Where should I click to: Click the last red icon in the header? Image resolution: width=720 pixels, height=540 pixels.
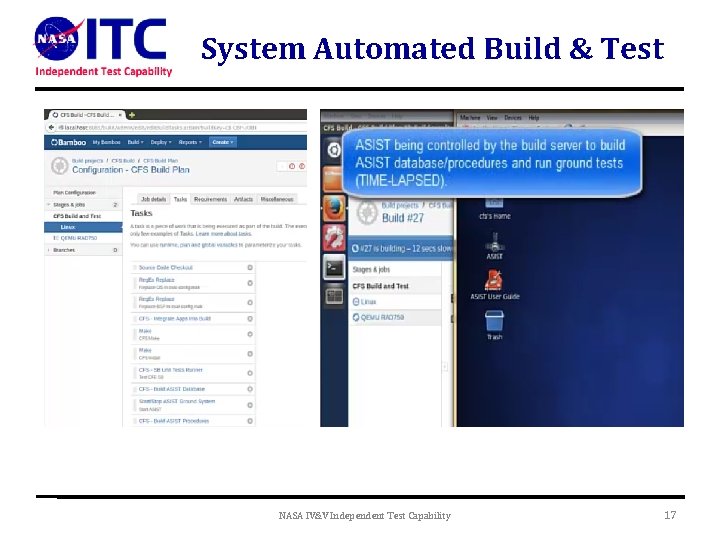coord(302,166)
